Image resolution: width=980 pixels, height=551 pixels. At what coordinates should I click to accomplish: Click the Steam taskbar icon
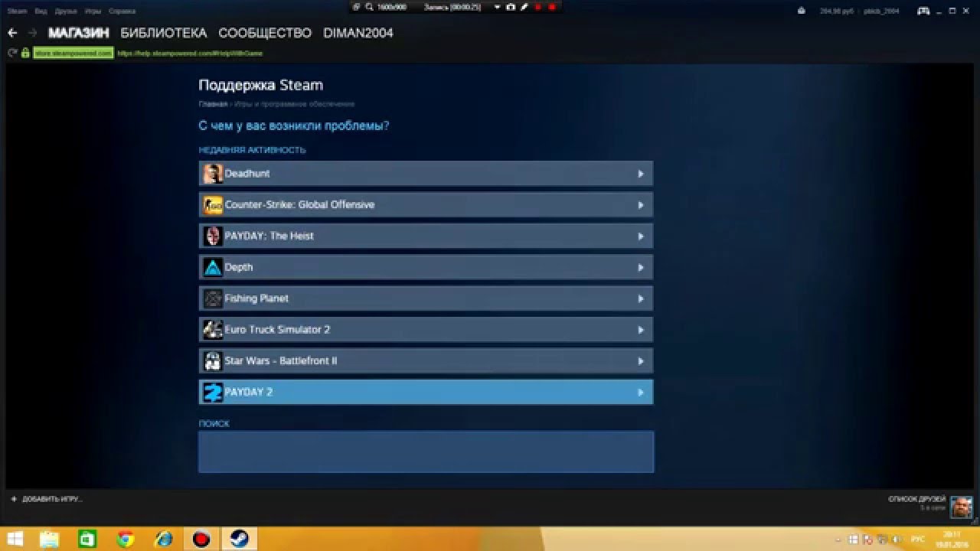238,539
